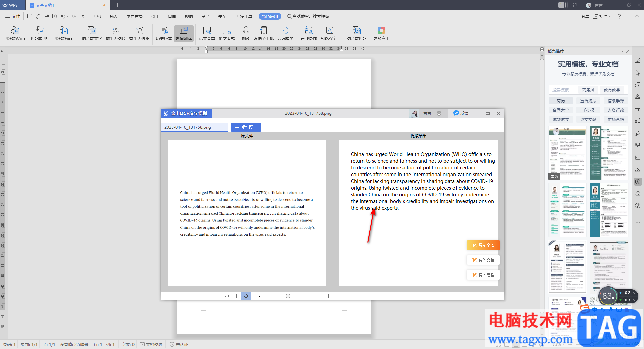Click the OCR zoom in plus button
Image resolution: width=644 pixels, height=349 pixels.
click(x=328, y=296)
